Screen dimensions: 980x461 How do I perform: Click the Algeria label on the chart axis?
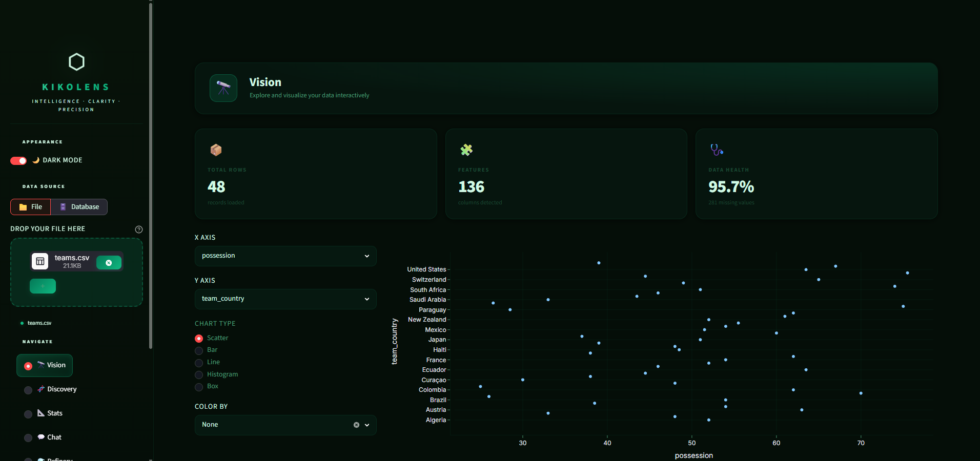436,420
